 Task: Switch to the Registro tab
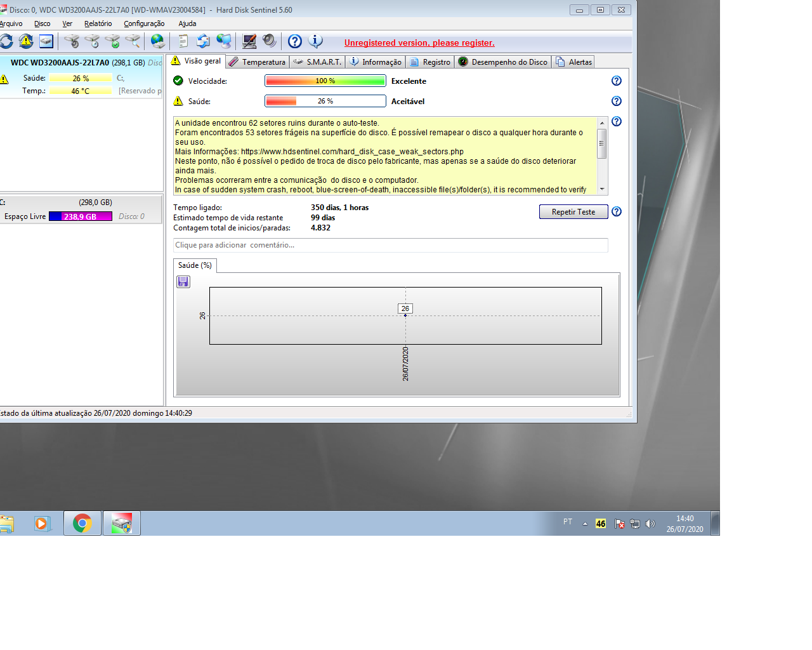[430, 62]
